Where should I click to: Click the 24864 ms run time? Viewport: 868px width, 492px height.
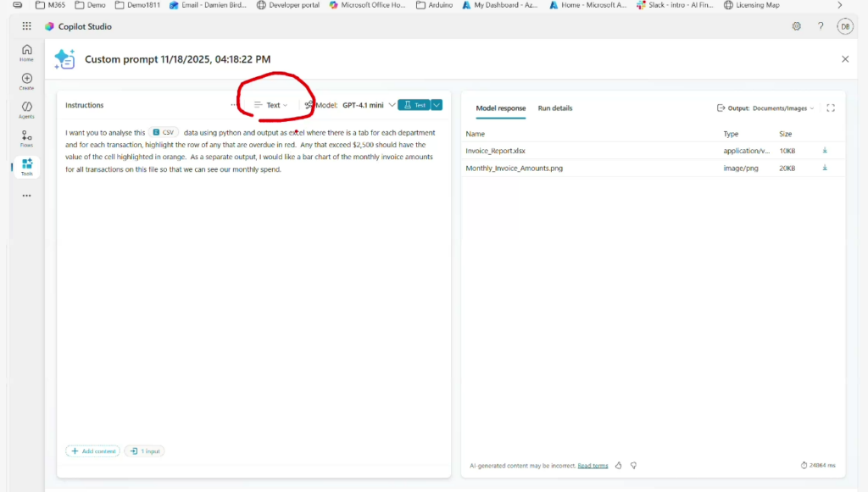[x=818, y=466]
